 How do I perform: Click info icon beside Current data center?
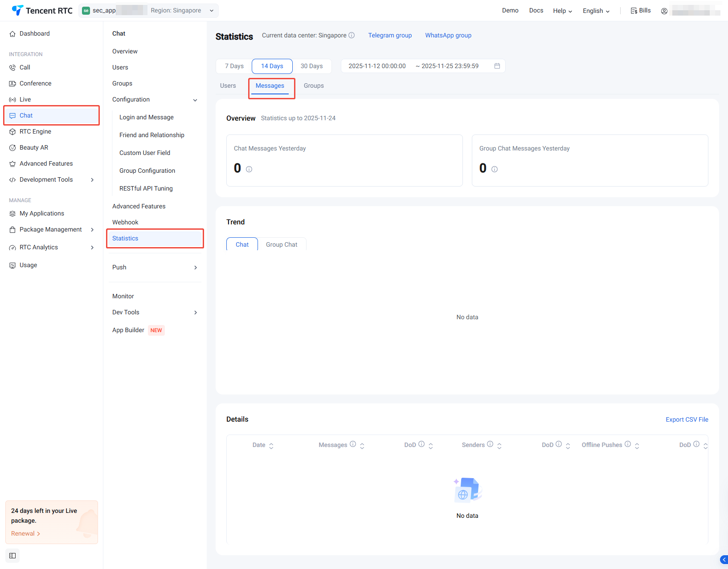(352, 35)
